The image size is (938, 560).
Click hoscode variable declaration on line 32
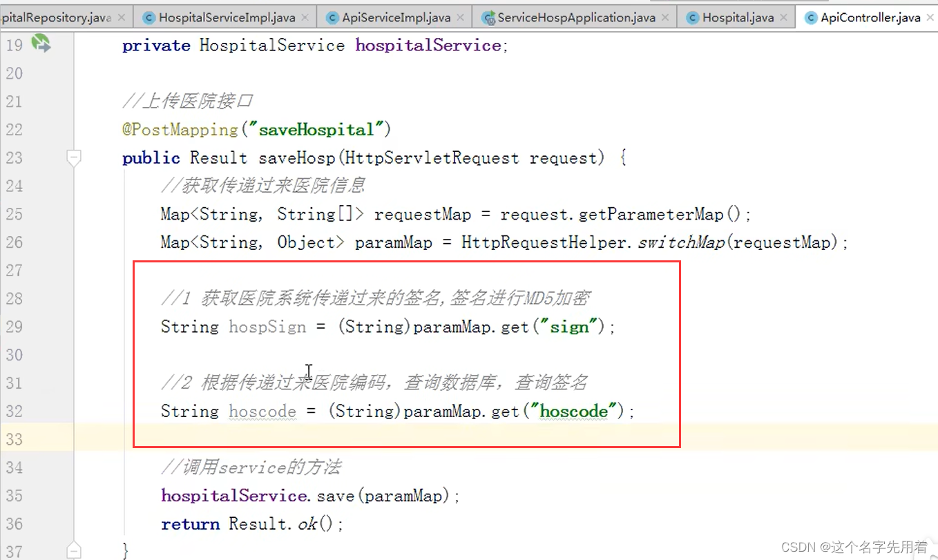(262, 412)
